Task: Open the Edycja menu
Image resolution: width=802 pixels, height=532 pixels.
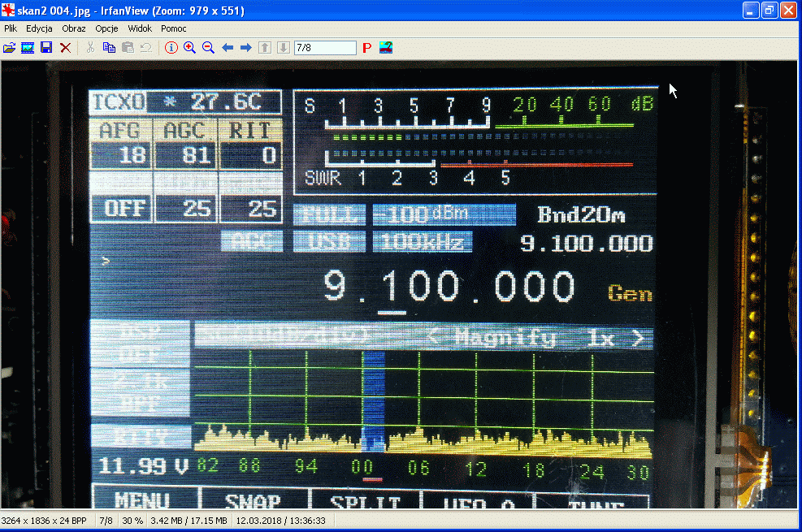Action: tap(39, 28)
